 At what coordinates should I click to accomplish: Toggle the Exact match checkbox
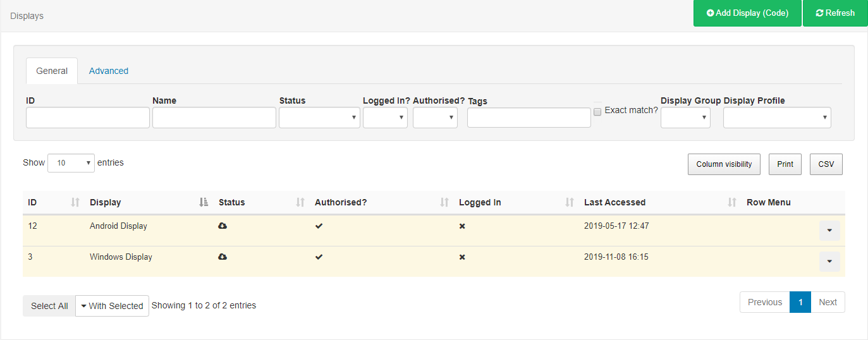[x=597, y=112]
